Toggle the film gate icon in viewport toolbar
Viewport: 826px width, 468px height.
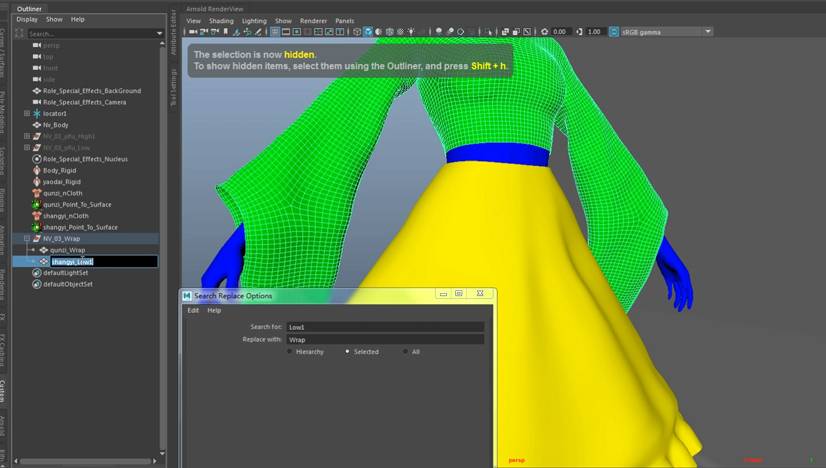[286, 32]
